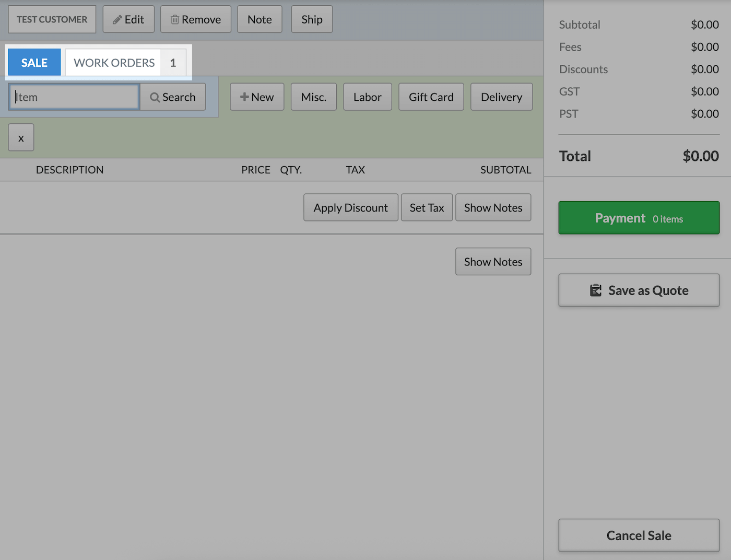
Task: Click the QTY. column header
Action: click(291, 170)
